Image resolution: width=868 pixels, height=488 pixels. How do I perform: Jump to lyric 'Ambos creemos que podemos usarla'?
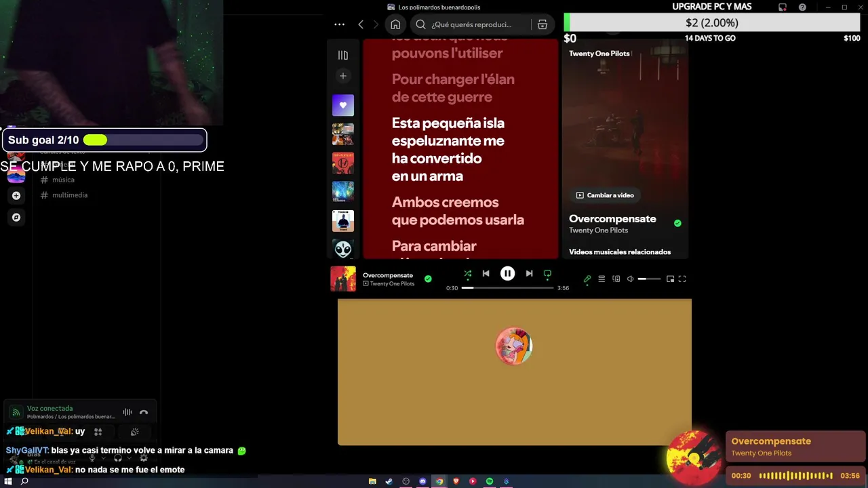(x=458, y=211)
